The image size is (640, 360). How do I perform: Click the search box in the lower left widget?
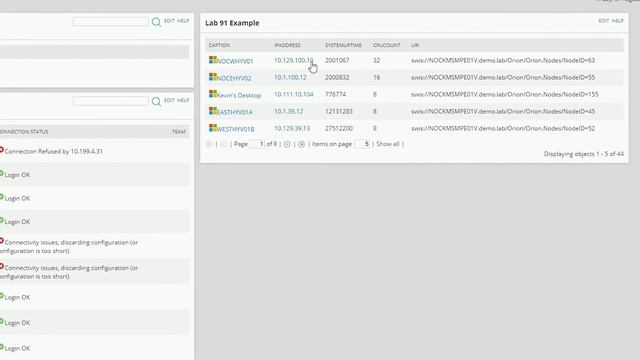pyautogui.click(x=111, y=101)
